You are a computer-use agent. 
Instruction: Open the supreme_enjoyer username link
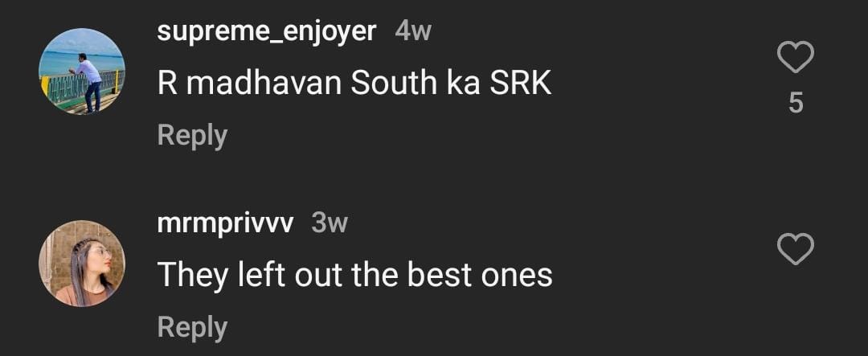pos(267,33)
